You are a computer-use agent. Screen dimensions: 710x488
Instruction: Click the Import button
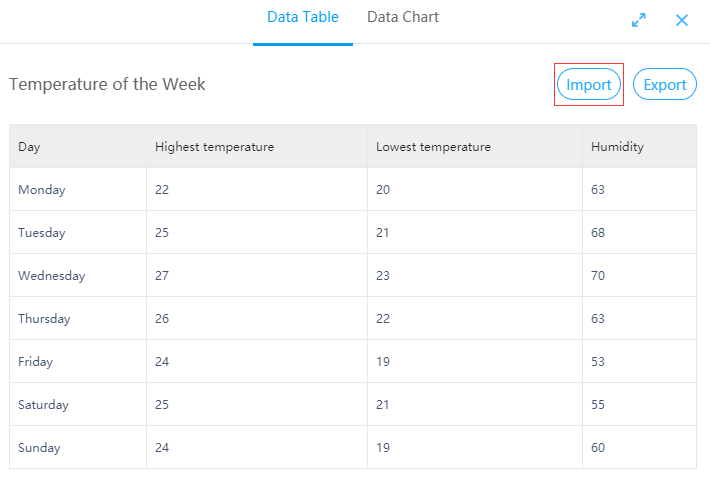[x=589, y=84]
